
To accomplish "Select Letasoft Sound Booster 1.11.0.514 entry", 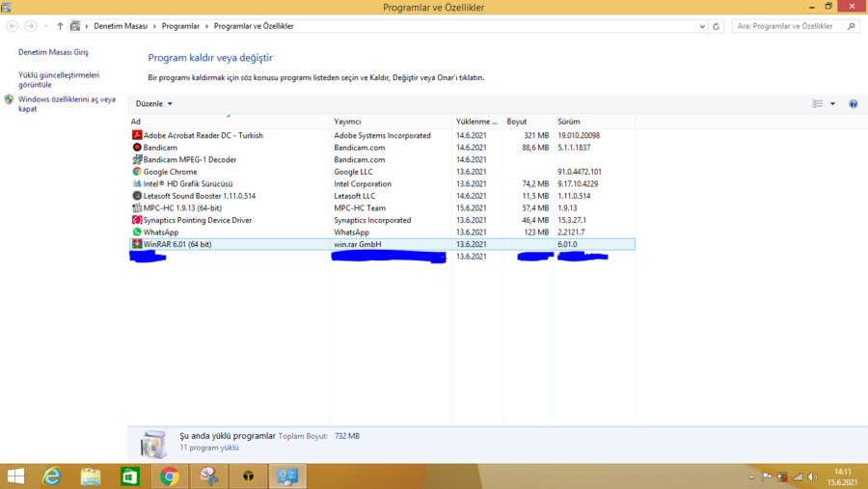I will click(382, 196).
